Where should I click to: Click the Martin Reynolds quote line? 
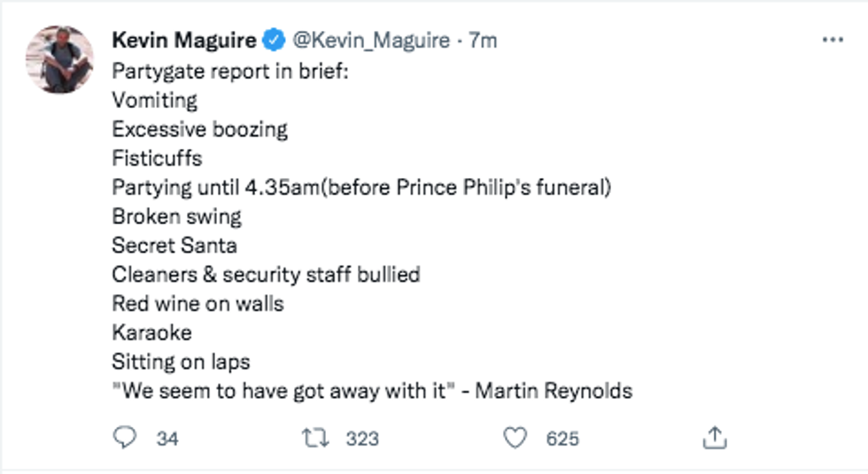point(372,391)
